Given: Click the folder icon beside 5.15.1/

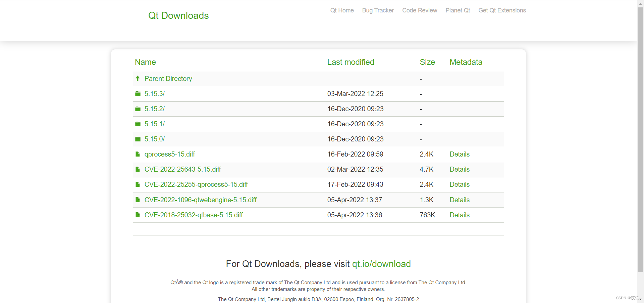Looking at the screenshot, I should (x=138, y=124).
